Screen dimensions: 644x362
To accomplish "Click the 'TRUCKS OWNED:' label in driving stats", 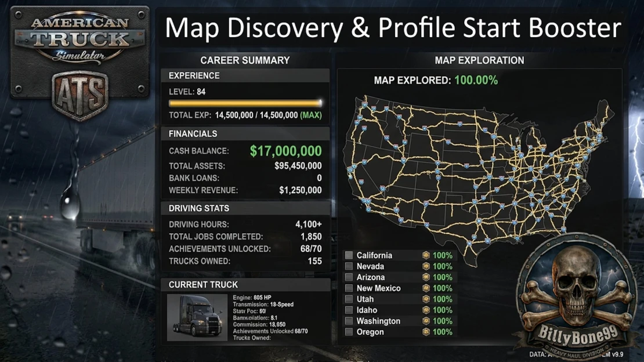I will pyautogui.click(x=200, y=261).
